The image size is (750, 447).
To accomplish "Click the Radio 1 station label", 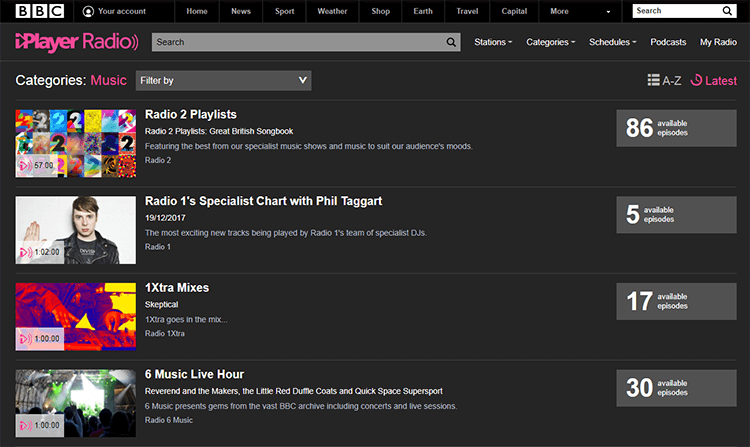I will click(x=158, y=247).
